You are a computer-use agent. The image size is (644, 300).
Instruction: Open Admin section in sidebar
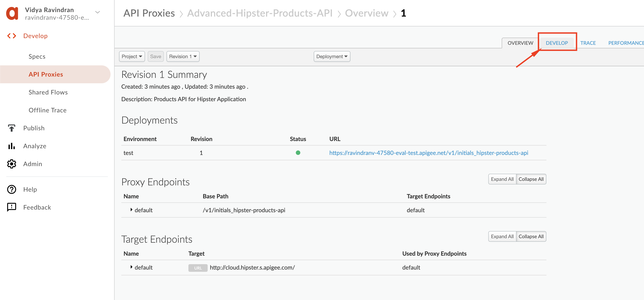pos(32,164)
